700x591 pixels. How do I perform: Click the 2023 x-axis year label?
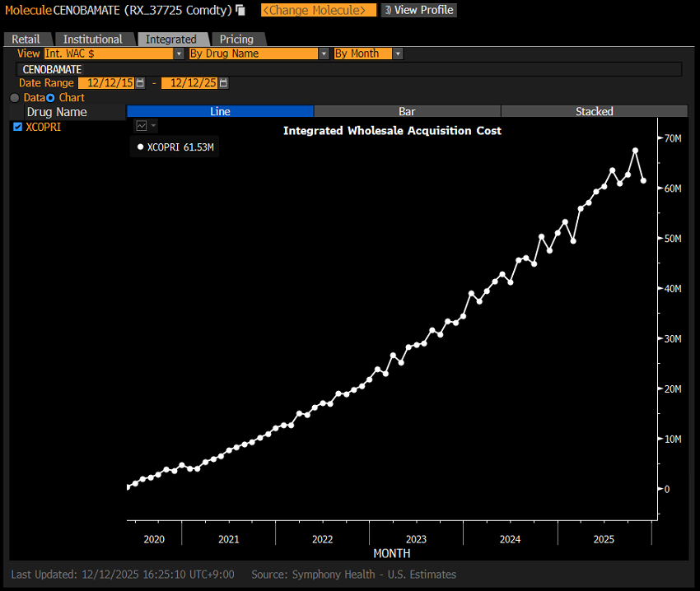416,539
